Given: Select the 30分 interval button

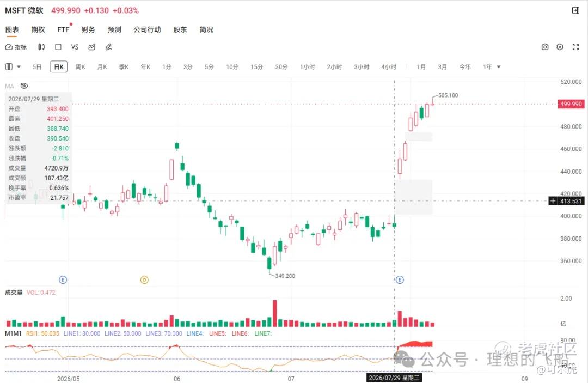Looking at the screenshot, I should (x=281, y=67).
